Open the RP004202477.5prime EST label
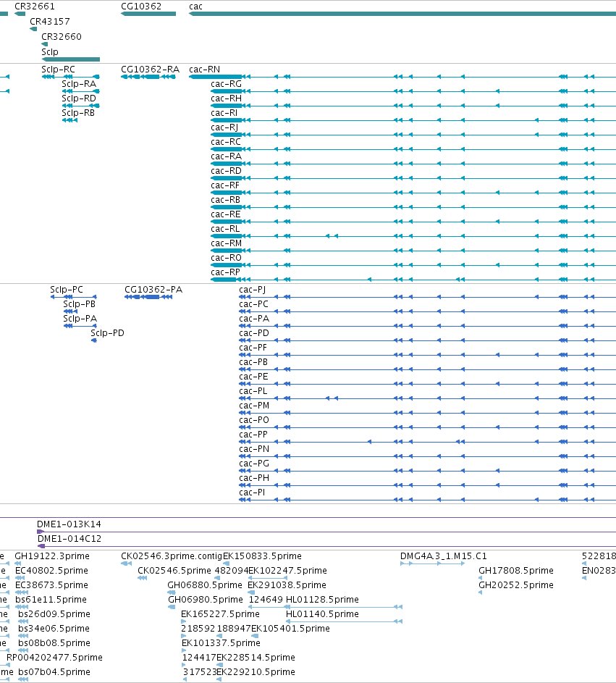Screen dimensions: 616x683 [x=54, y=658]
